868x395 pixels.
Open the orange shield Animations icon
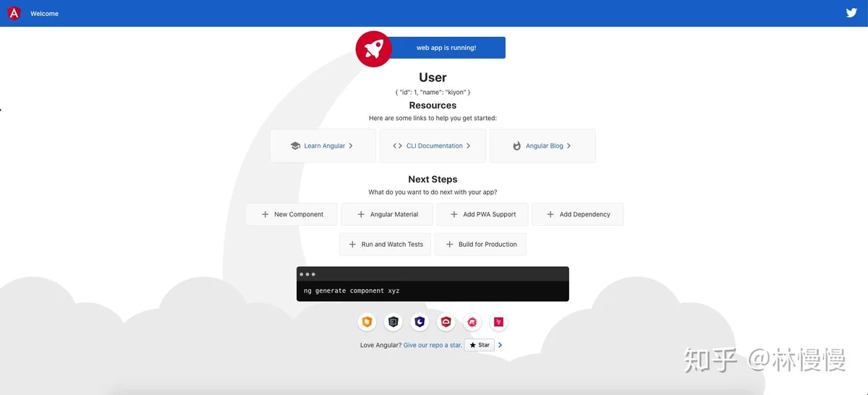coord(367,322)
